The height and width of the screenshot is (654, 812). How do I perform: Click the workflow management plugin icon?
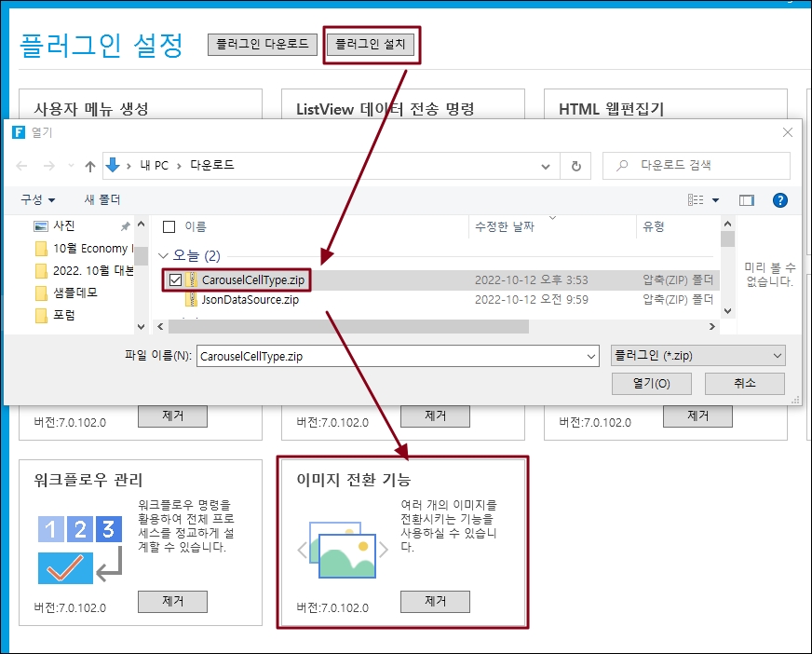(79, 551)
